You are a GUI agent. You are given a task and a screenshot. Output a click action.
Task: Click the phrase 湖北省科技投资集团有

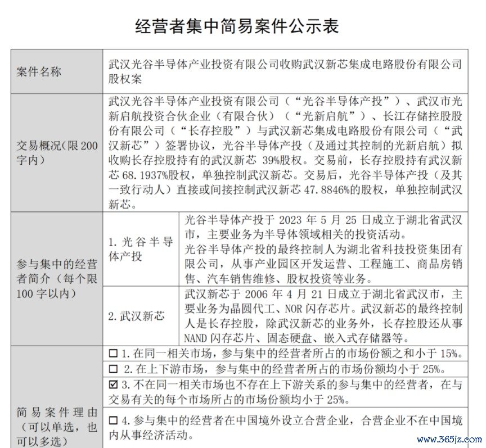(405, 249)
